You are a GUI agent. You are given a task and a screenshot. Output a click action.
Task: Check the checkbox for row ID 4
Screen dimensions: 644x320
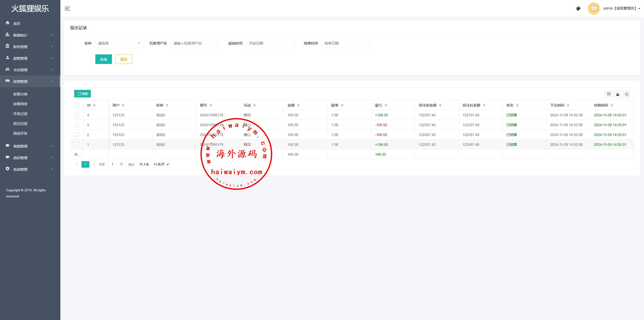(77, 115)
